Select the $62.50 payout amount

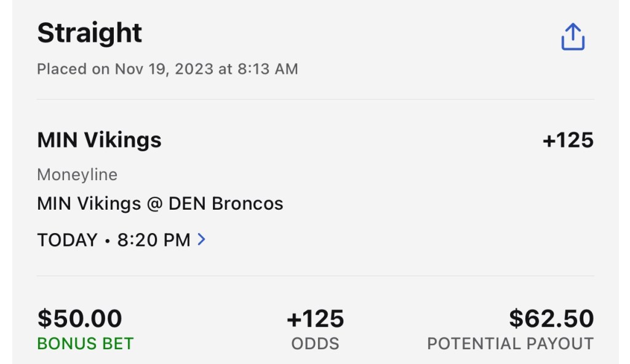(x=551, y=318)
